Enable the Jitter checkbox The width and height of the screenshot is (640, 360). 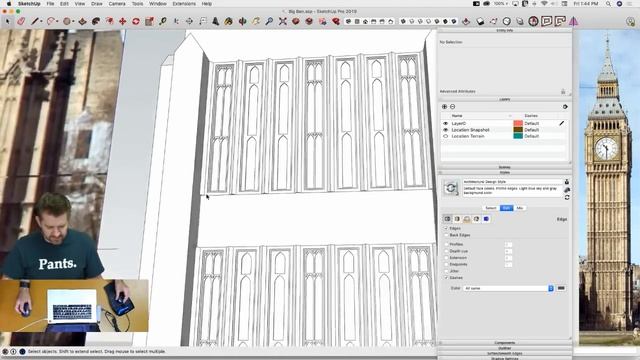(x=446, y=271)
